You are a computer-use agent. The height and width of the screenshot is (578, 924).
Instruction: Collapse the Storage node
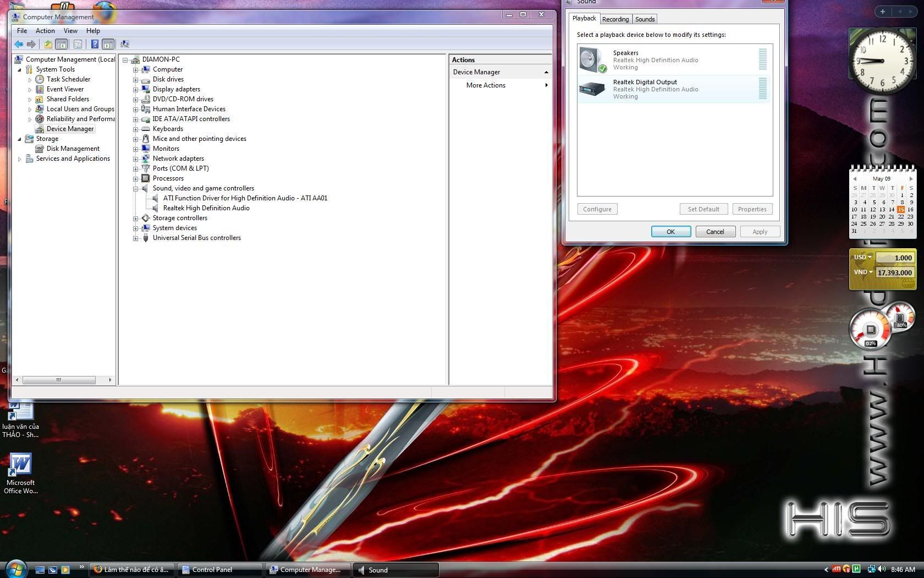19,139
